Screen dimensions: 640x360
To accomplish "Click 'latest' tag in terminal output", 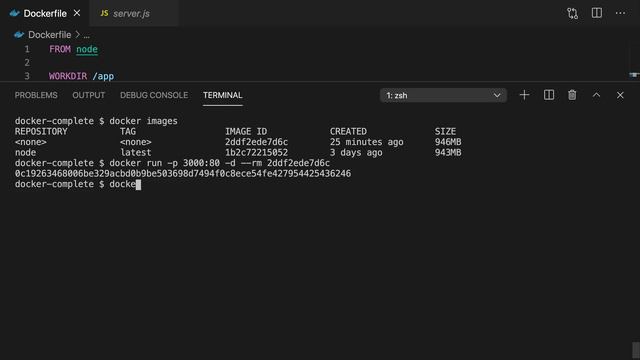I will pyautogui.click(x=136, y=153).
